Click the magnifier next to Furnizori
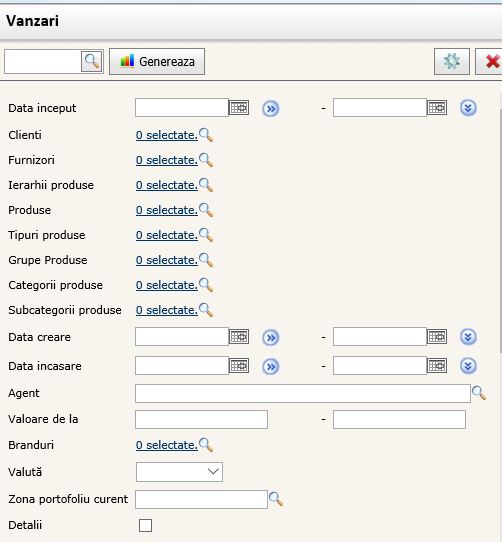Image resolution: width=502 pixels, height=542 pixels. 206,160
